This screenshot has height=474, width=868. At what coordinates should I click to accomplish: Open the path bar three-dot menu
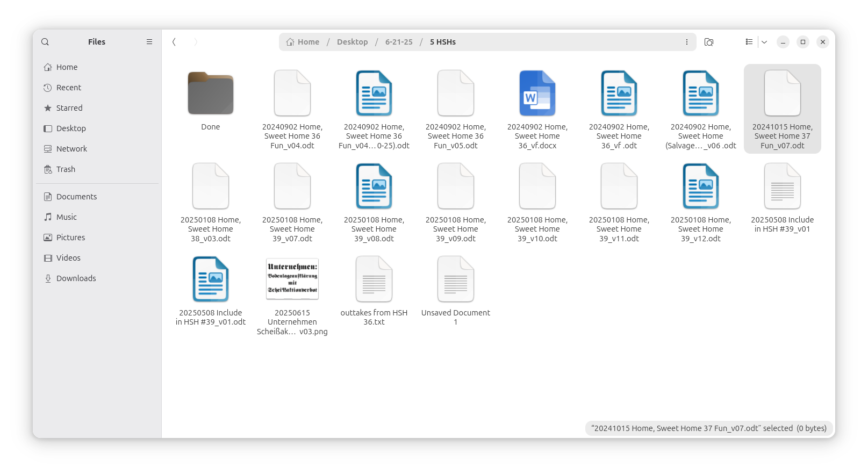pyautogui.click(x=686, y=42)
